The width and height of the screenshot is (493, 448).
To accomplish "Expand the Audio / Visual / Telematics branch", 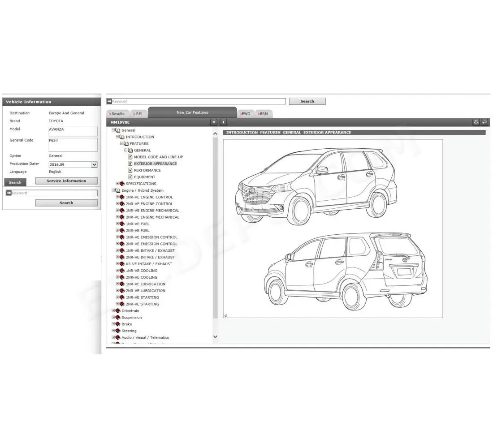I will click(112, 337).
